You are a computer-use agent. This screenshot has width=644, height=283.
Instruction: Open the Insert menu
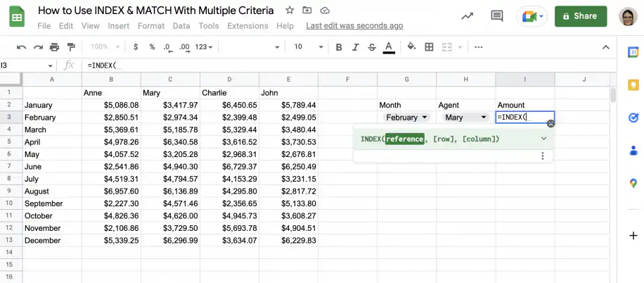pyautogui.click(x=119, y=26)
